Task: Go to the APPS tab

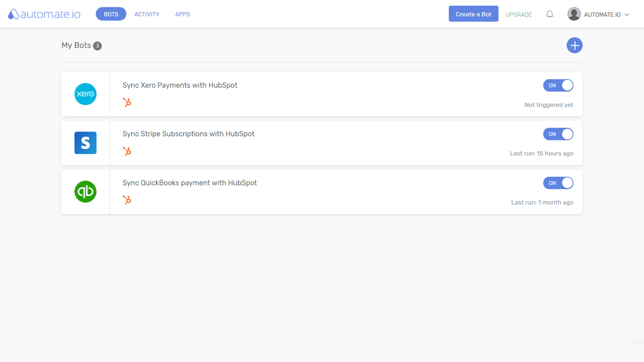Action: [183, 14]
